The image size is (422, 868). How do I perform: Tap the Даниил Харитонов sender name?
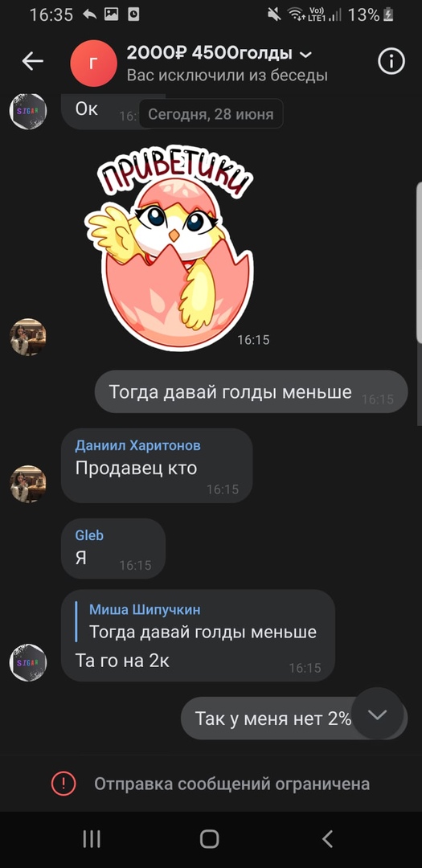coord(138,445)
